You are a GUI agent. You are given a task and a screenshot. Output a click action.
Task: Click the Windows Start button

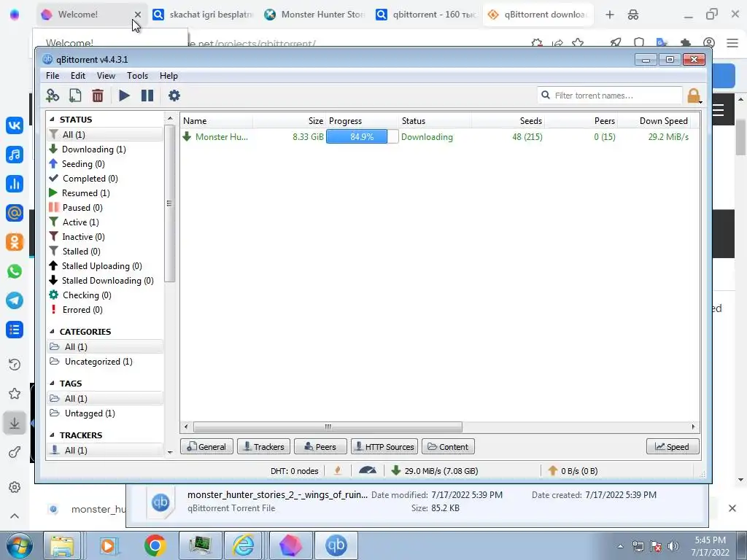(19, 545)
